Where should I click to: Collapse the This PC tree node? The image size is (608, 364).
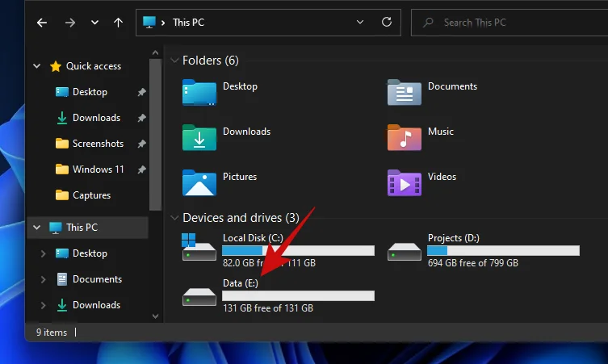click(37, 227)
